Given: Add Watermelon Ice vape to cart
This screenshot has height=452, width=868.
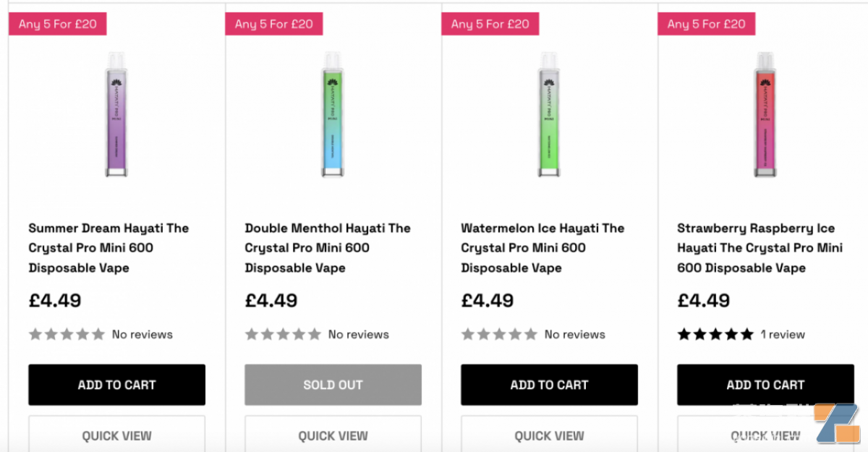Looking at the screenshot, I should [x=549, y=385].
